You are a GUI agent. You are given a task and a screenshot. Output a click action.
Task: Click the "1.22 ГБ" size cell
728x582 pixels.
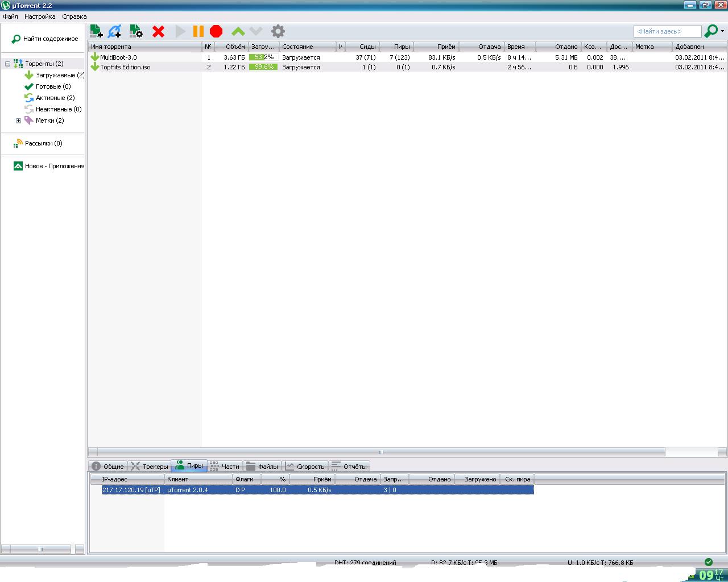(234, 67)
